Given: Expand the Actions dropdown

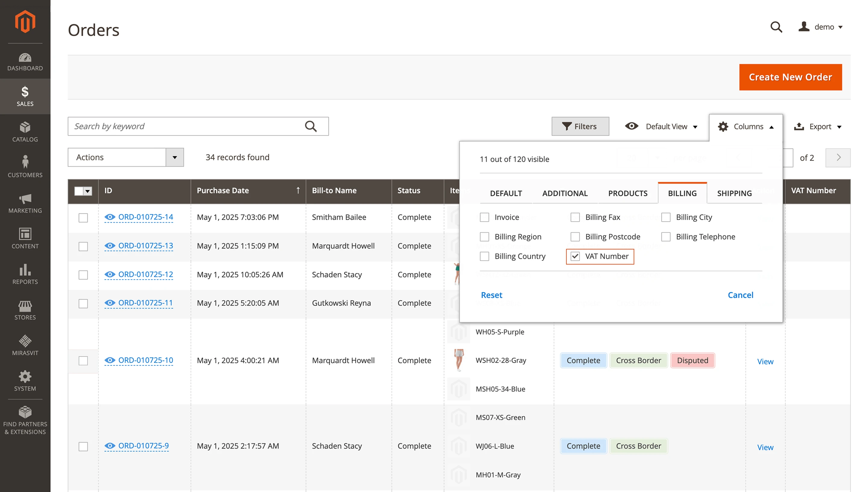Looking at the screenshot, I should pyautogui.click(x=174, y=157).
